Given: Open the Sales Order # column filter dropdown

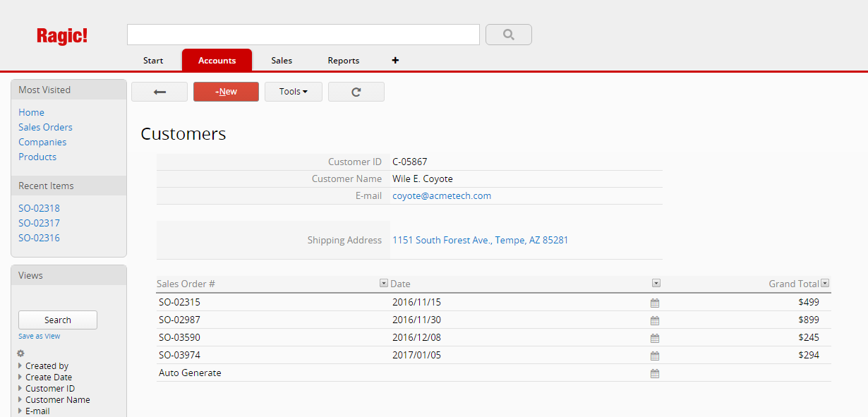Looking at the screenshot, I should click(x=383, y=282).
